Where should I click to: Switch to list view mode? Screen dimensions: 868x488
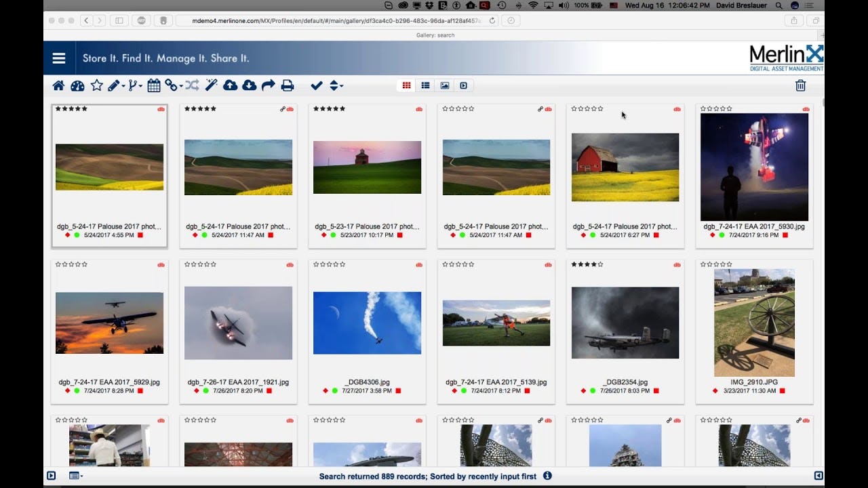pos(425,85)
